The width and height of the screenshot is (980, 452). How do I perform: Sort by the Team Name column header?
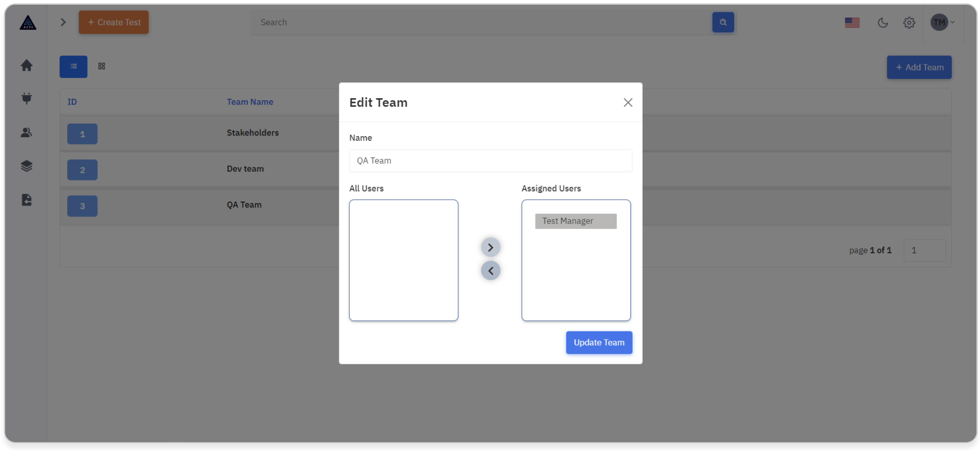point(250,102)
